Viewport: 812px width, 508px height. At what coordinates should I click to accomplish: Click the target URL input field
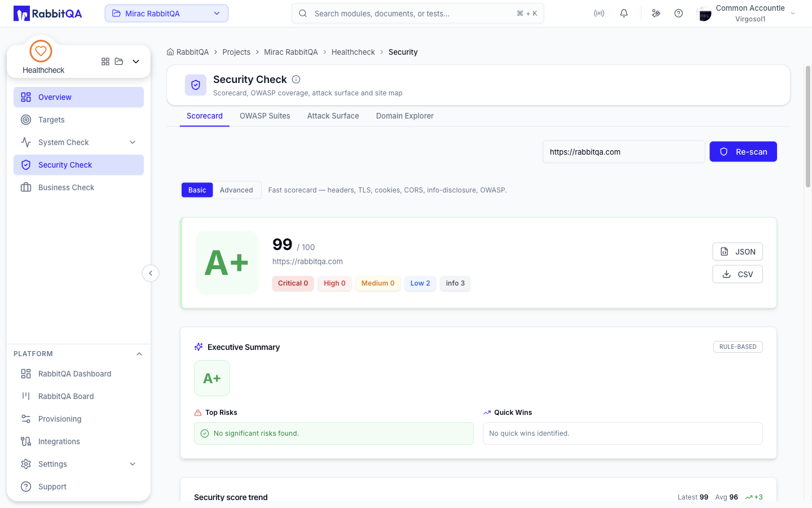click(624, 152)
